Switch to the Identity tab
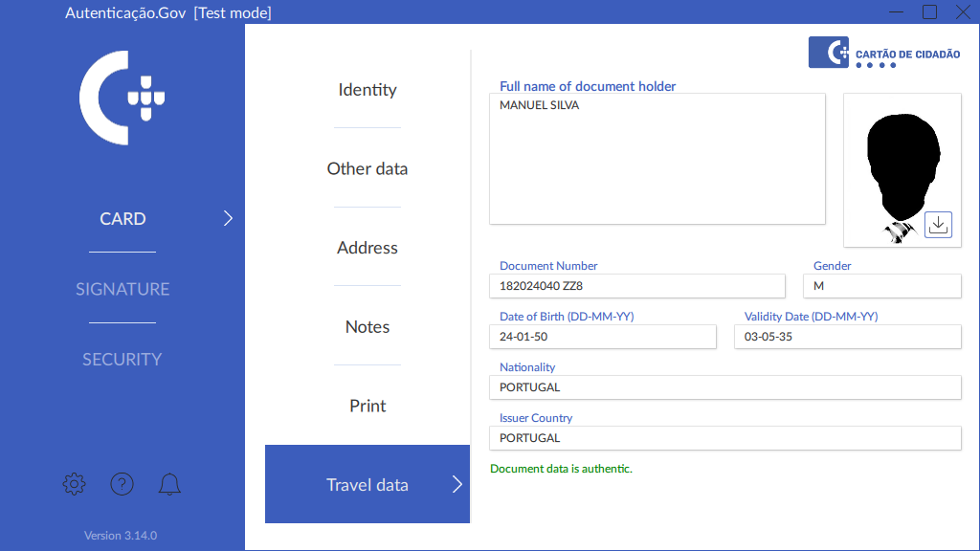This screenshot has height=551, width=980. [367, 90]
